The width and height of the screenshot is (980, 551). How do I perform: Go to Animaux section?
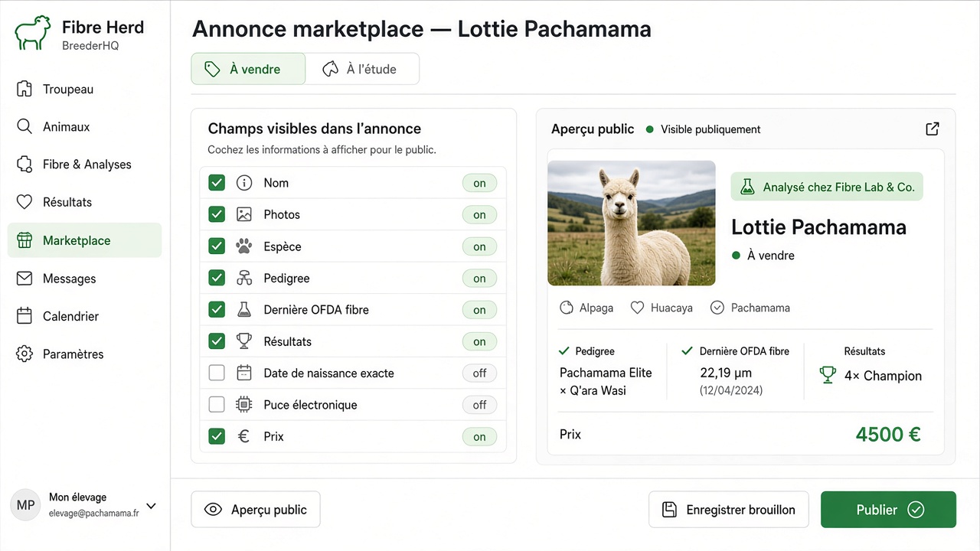click(x=84, y=127)
